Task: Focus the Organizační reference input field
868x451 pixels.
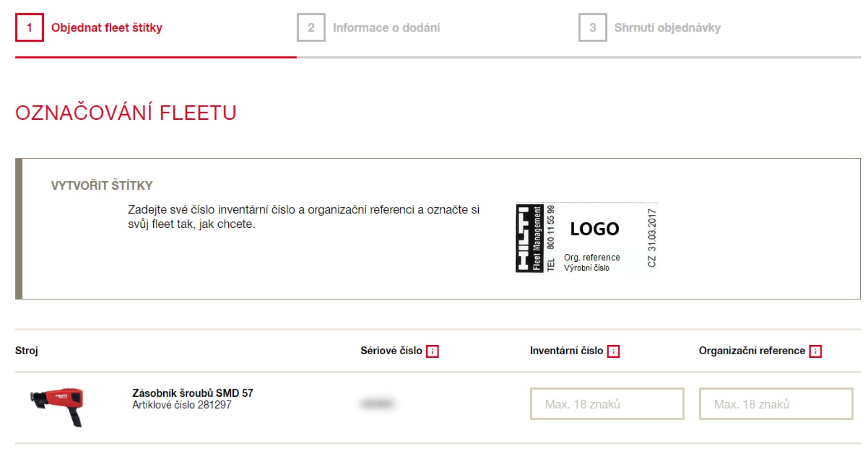Action: pos(776,404)
